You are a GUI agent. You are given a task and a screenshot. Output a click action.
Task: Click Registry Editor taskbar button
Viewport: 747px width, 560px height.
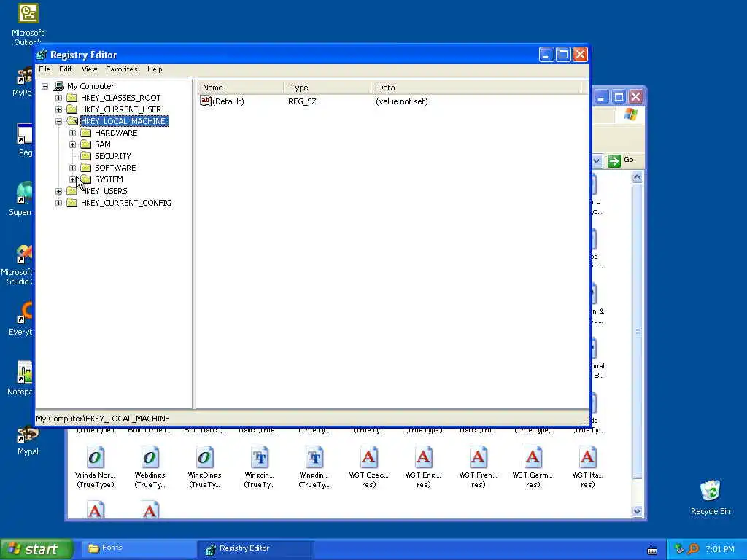point(256,548)
